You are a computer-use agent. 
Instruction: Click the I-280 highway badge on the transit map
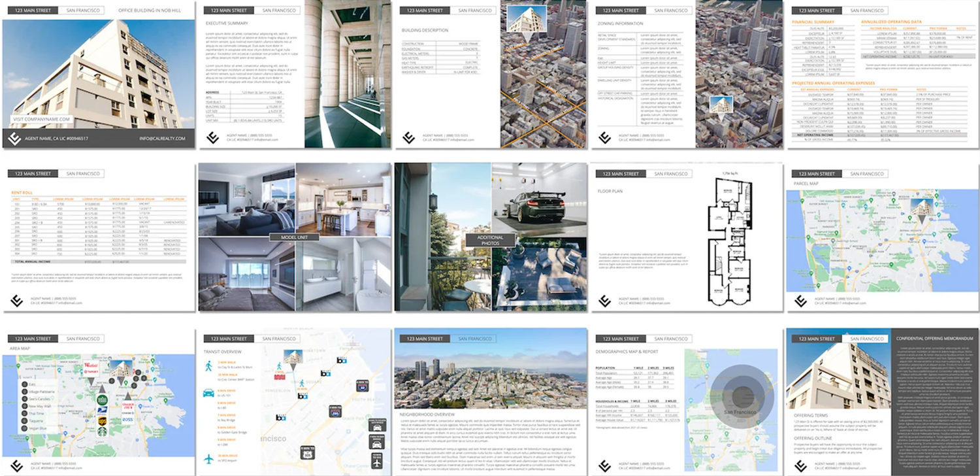point(335,411)
